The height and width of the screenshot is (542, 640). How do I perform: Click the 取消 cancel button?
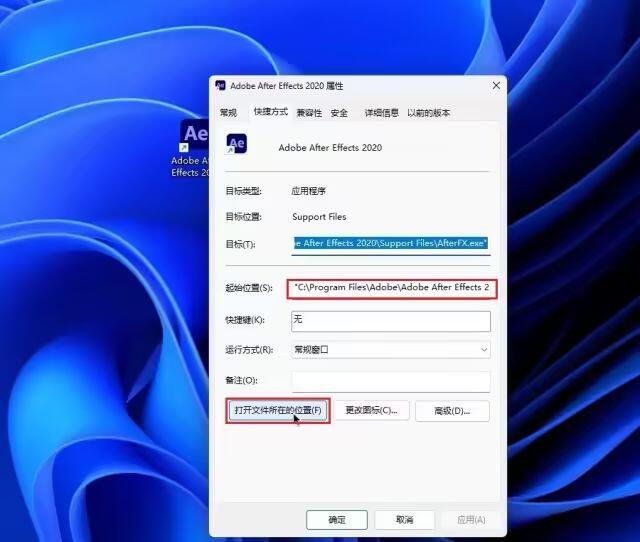404,520
